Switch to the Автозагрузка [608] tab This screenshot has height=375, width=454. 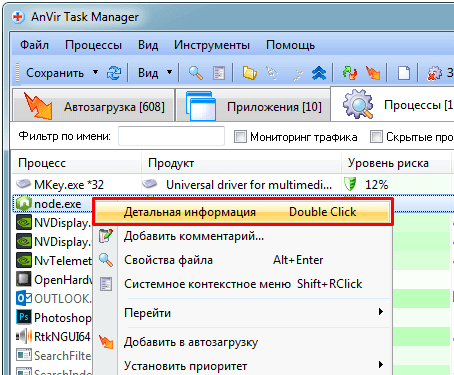point(94,106)
